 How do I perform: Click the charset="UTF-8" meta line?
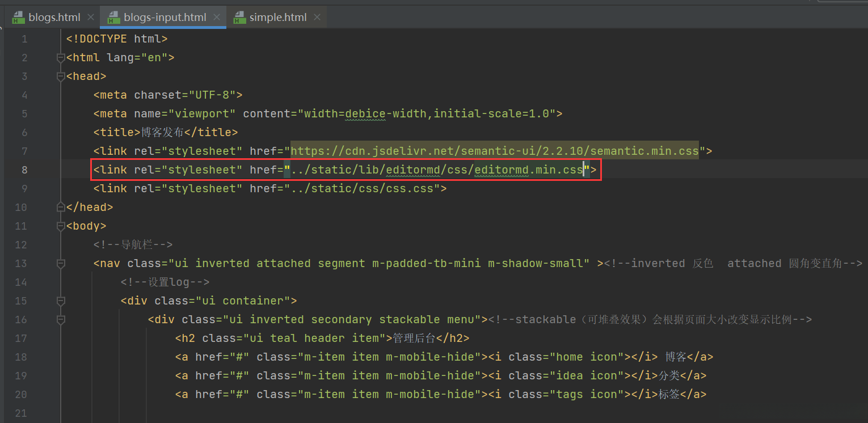point(168,95)
